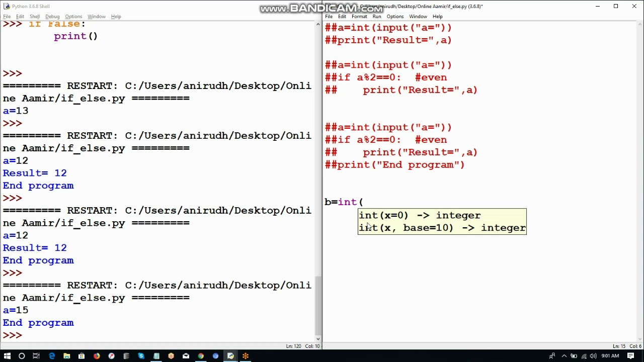Open Task View in the taskbar
Image resolution: width=644 pixels, height=362 pixels.
click(36, 356)
